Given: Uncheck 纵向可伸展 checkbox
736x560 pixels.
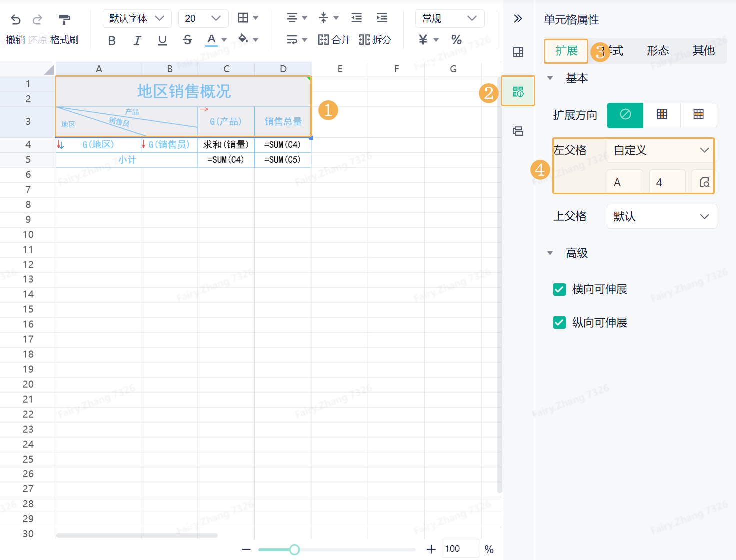Looking at the screenshot, I should coord(559,323).
